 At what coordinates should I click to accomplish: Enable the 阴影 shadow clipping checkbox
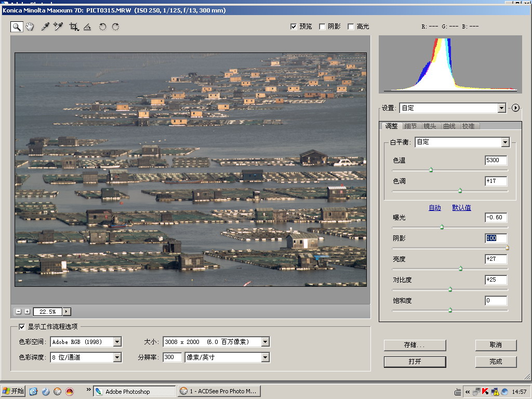coord(322,26)
